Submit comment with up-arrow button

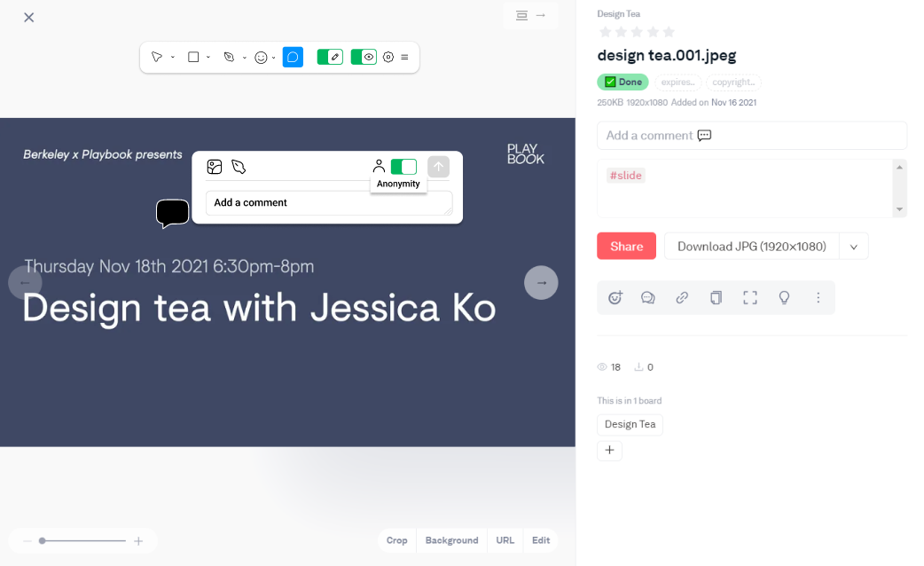(x=438, y=167)
